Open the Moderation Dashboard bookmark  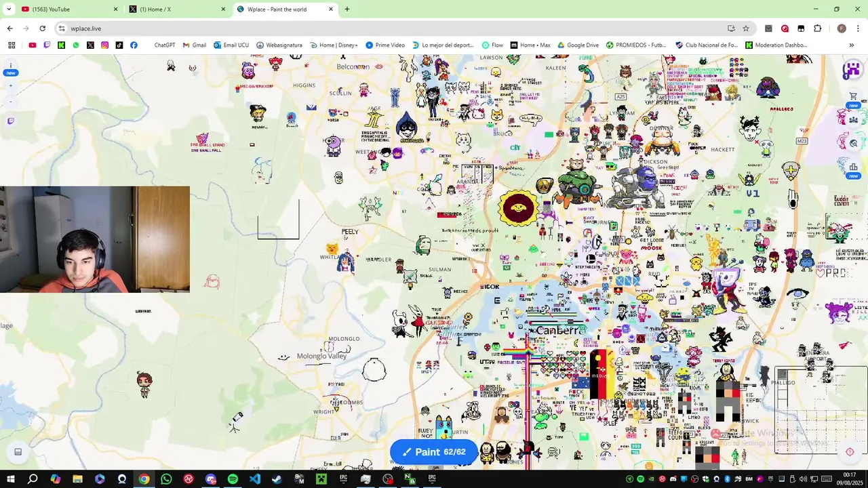pos(776,45)
